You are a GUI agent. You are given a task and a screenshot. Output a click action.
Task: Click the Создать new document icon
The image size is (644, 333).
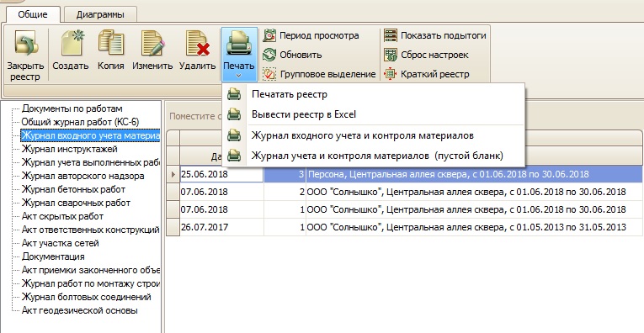pyautogui.click(x=72, y=43)
